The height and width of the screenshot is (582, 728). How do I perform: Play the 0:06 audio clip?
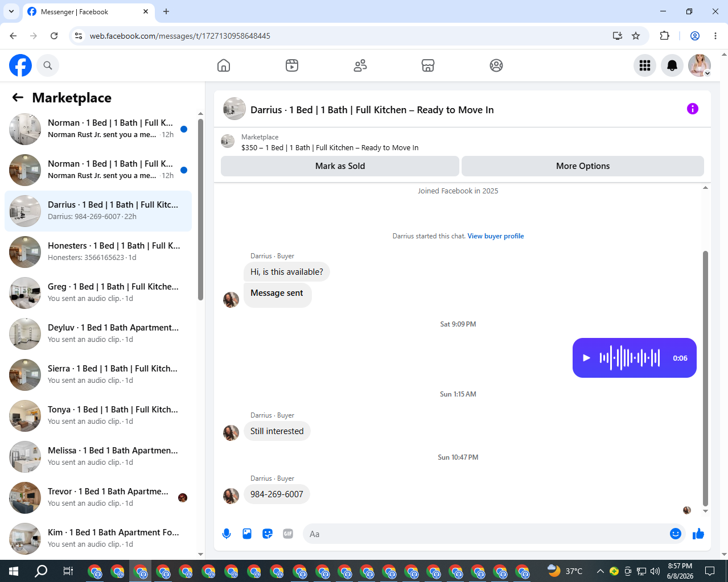pos(587,358)
